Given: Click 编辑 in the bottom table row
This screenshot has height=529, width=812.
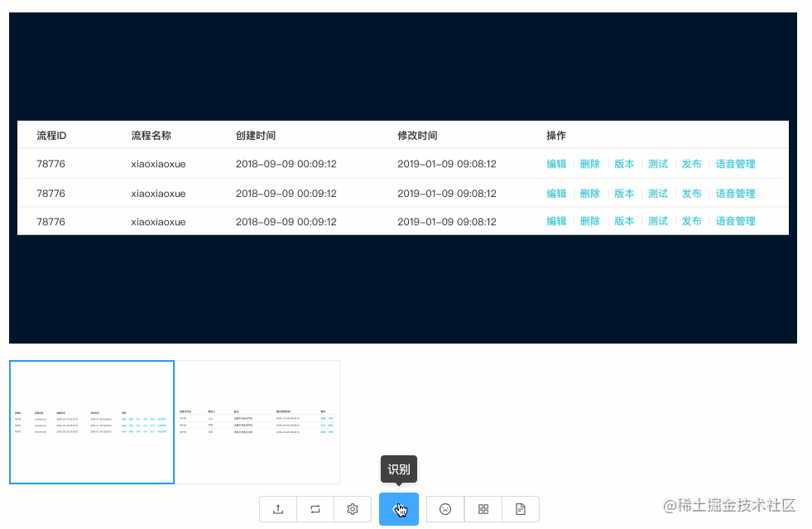Looking at the screenshot, I should click(556, 221).
